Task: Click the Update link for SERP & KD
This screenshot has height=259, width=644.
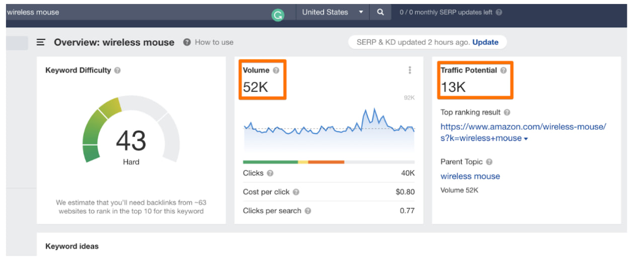Action: [485, 42]
